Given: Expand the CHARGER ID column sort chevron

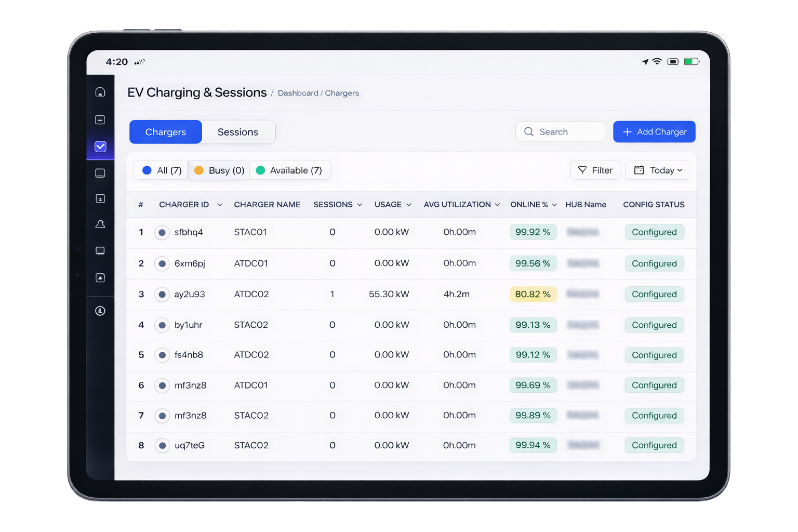Looking at the screenshot, I should click(x=220, y=205).
